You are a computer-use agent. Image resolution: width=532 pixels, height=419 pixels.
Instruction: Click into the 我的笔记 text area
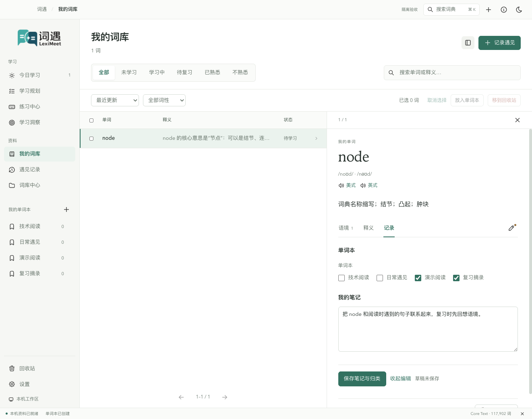[x=428, y=329]
